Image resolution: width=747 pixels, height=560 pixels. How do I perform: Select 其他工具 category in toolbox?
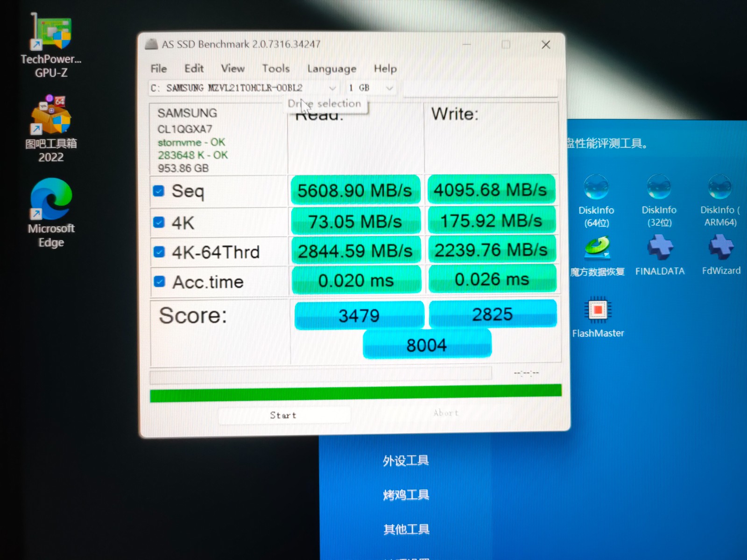406,529
